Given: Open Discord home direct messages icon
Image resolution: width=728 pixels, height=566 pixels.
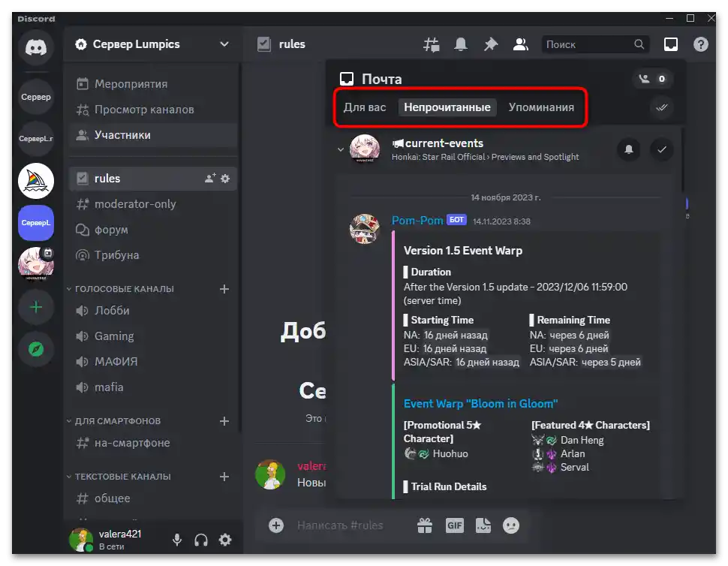Looking at the screenshot, I should pyautogui.click(x=36, y=47).
